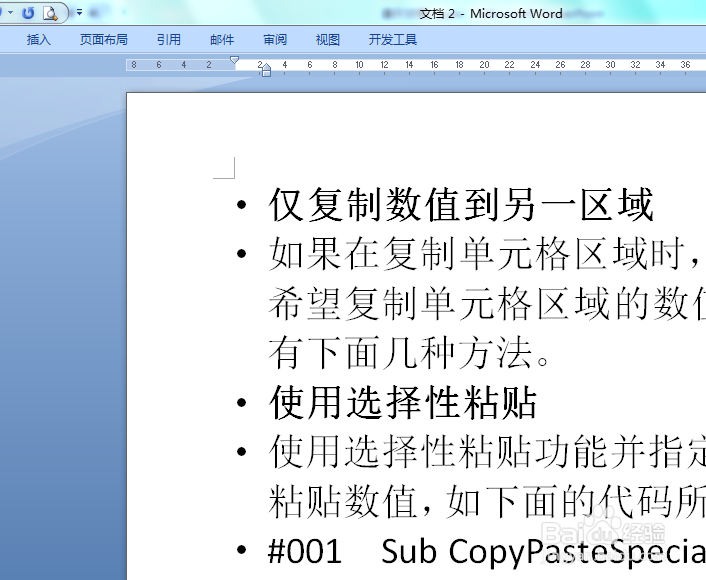Switch to the 开发工具 tab
This screenshot has width=706, height=580.
tap(393, 40)
